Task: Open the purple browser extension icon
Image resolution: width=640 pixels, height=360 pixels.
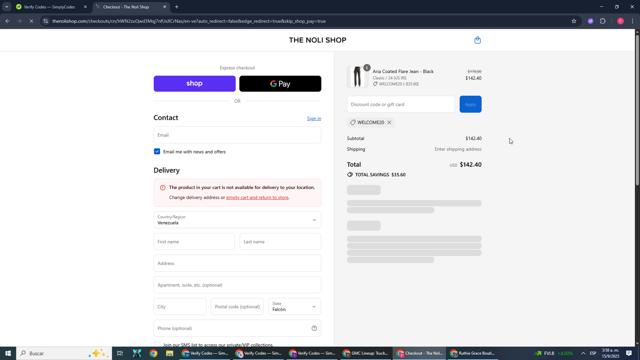Action: 590,21
